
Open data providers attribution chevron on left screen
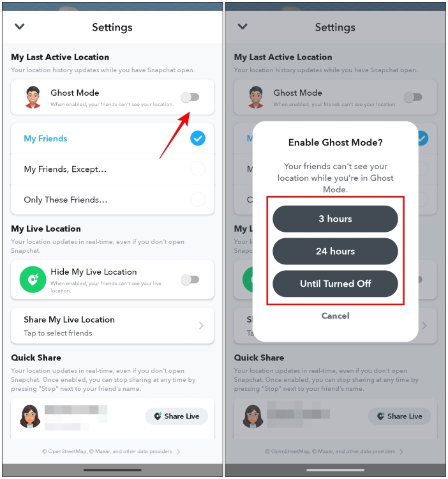[x=179, y=452]
